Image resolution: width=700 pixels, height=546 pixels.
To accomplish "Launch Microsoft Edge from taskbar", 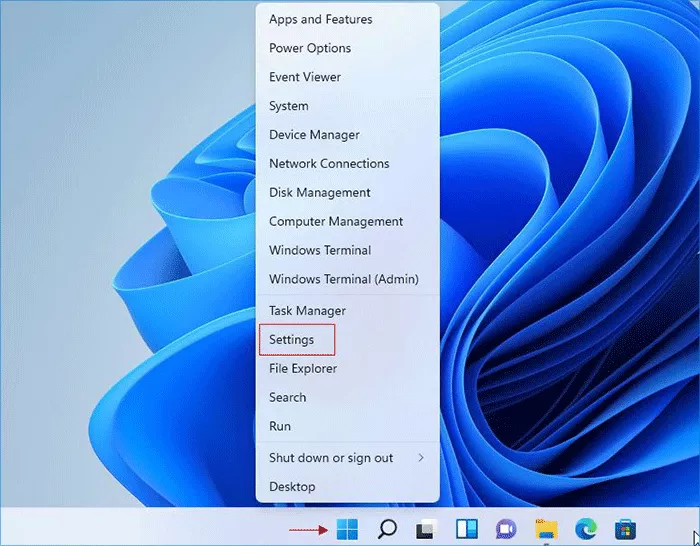I will coord(585,529).
